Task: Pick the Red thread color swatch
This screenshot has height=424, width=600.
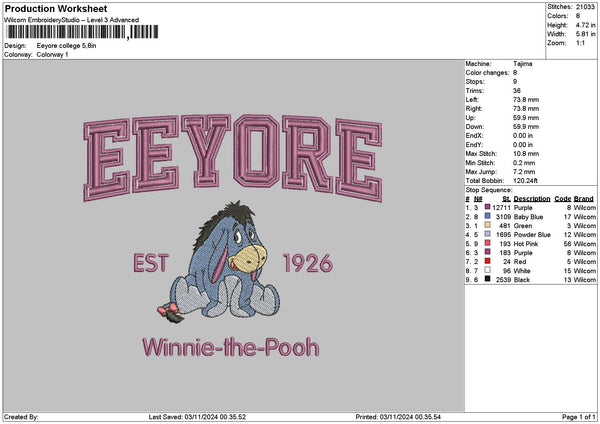Action: [x=487, y=261]
